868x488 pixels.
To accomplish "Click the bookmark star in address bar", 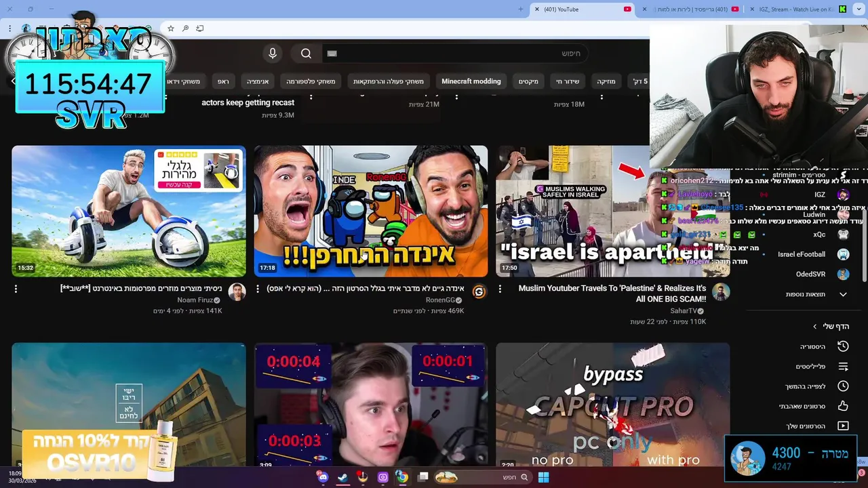I will point(171,28).
